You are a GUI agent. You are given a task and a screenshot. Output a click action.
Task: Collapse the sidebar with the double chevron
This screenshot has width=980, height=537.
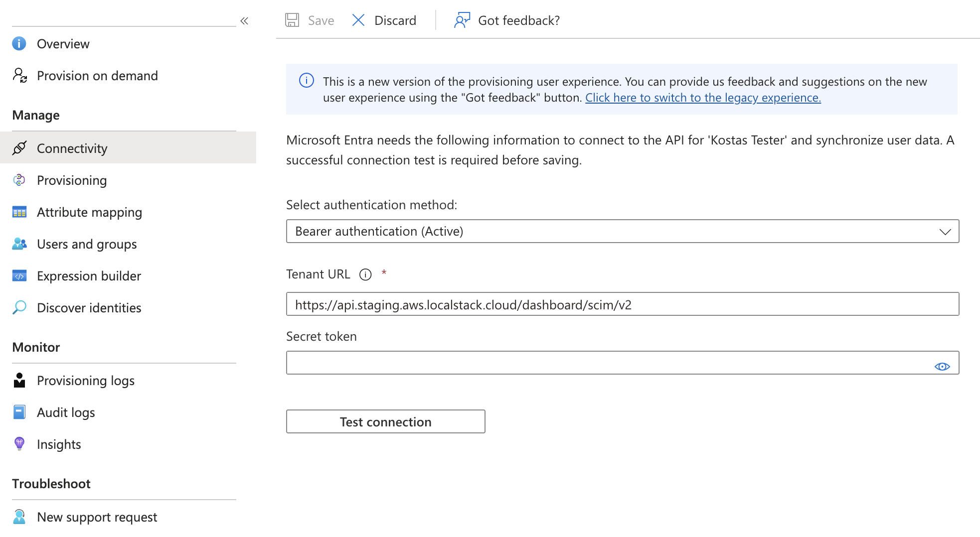tap(244, 21)
